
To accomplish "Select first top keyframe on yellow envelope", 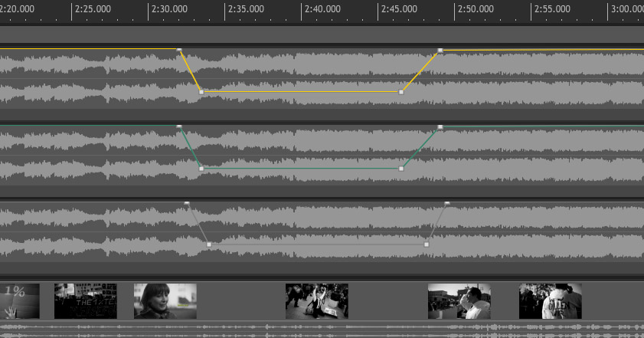I will (x=179, y=51).
